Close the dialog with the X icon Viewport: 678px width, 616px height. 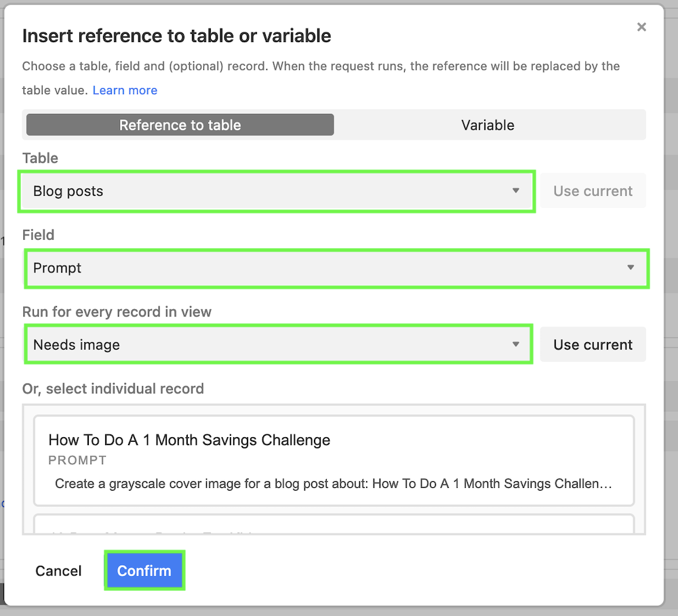641,27
